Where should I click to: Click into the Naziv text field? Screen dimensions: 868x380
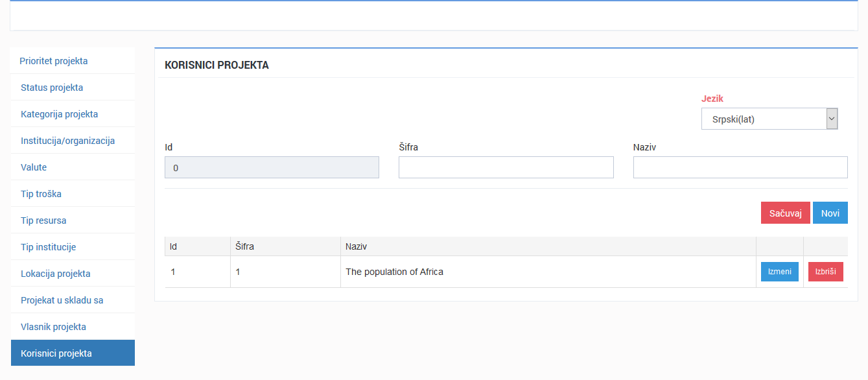pyautogui.click(x=740, y=167)
